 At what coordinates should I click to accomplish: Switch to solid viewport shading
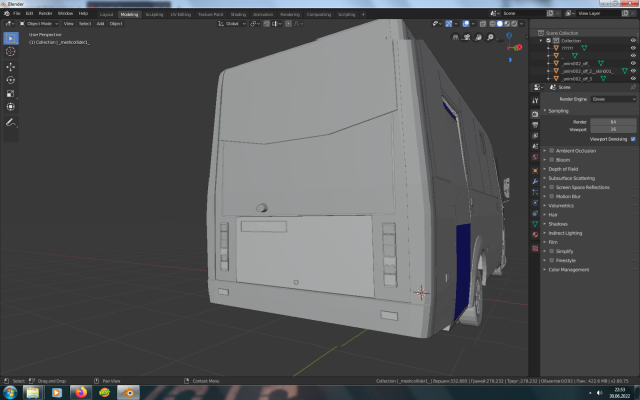point(500,24)
